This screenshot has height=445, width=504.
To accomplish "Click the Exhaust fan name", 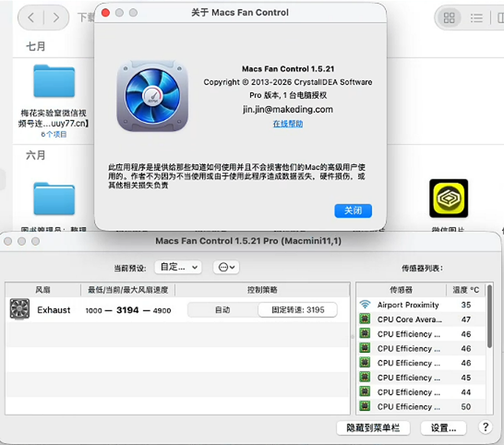I will pos(54,310).
